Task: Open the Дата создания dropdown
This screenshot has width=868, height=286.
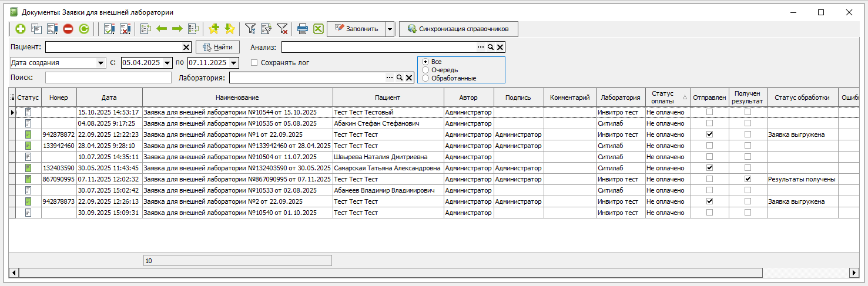Action: (100, 63)
